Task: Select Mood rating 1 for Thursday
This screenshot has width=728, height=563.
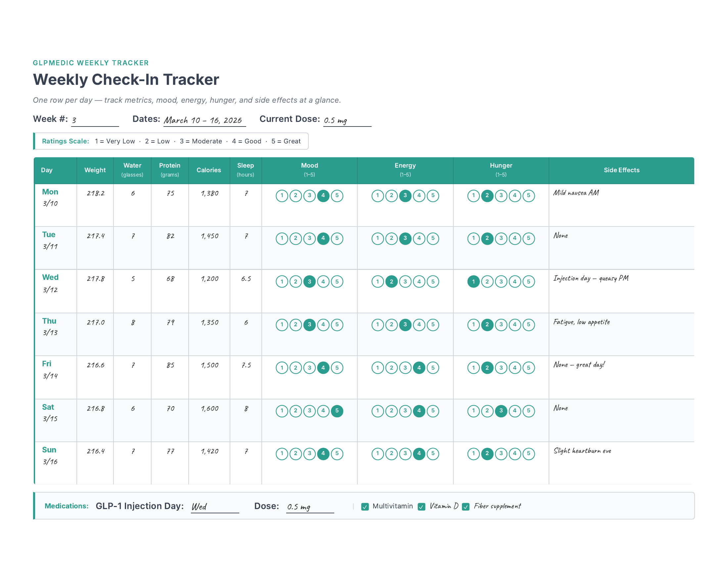Action: 282,325
